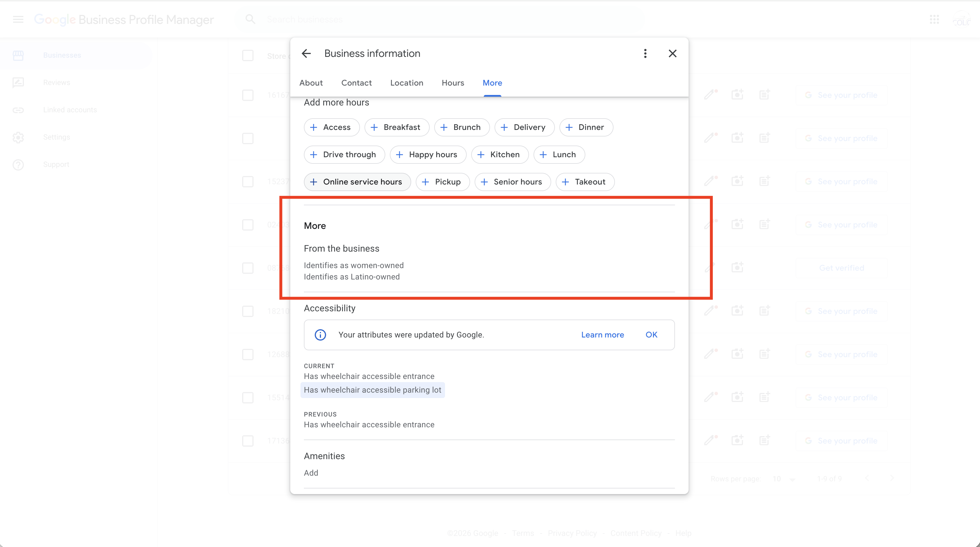
Task: Add Dinner hours chip
Action: coord(586,127)
